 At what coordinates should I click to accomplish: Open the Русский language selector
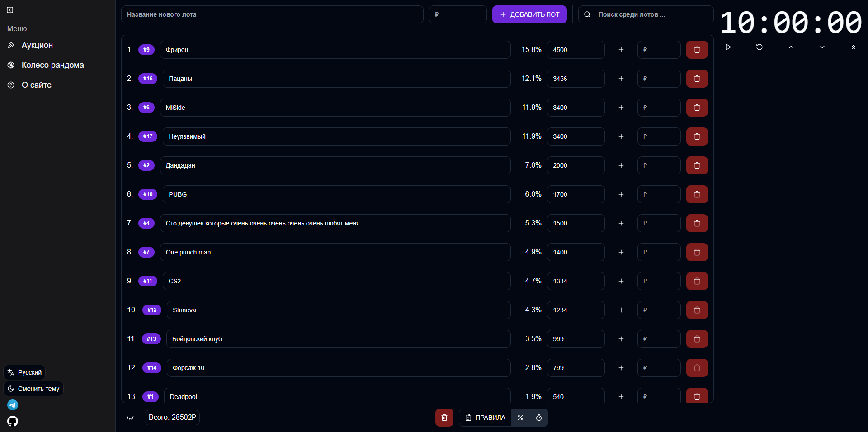point(25,372)
